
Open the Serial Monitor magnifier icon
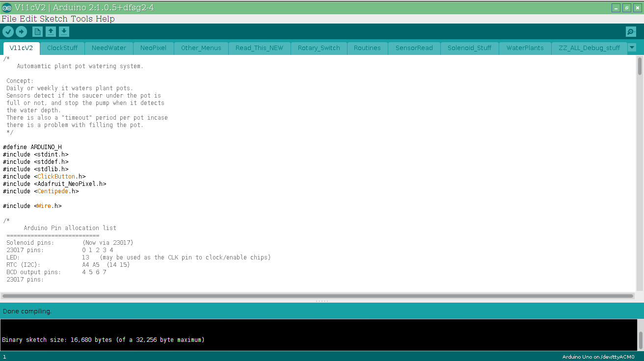(x=631, y=31)
